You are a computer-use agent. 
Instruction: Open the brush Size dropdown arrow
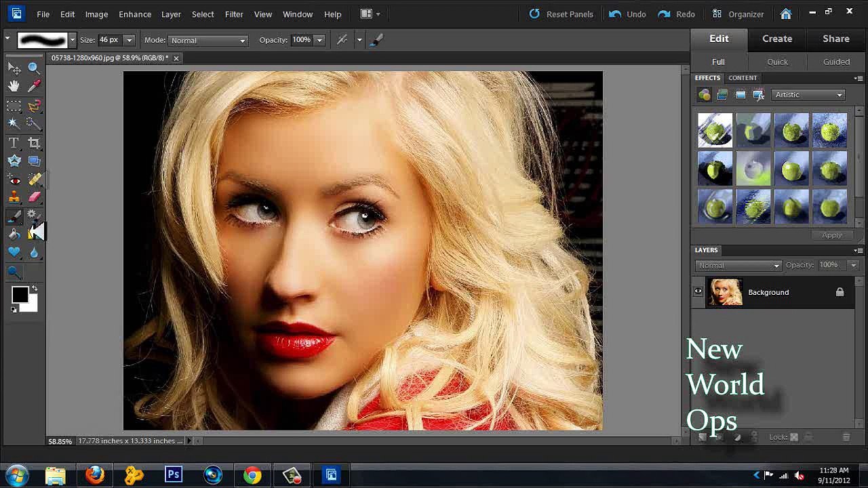[x=129, y=41]
